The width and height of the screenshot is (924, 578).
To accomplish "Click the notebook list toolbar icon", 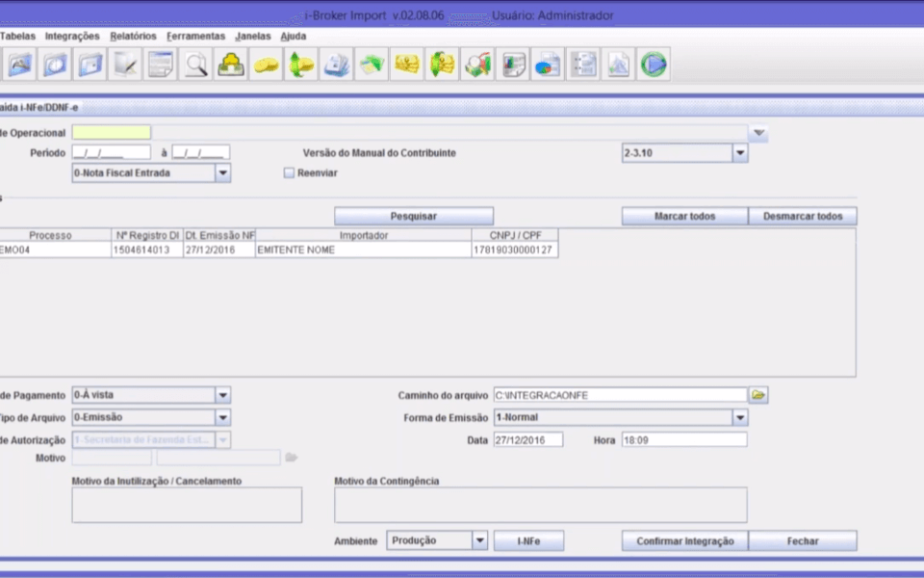I will coord(583,64).
